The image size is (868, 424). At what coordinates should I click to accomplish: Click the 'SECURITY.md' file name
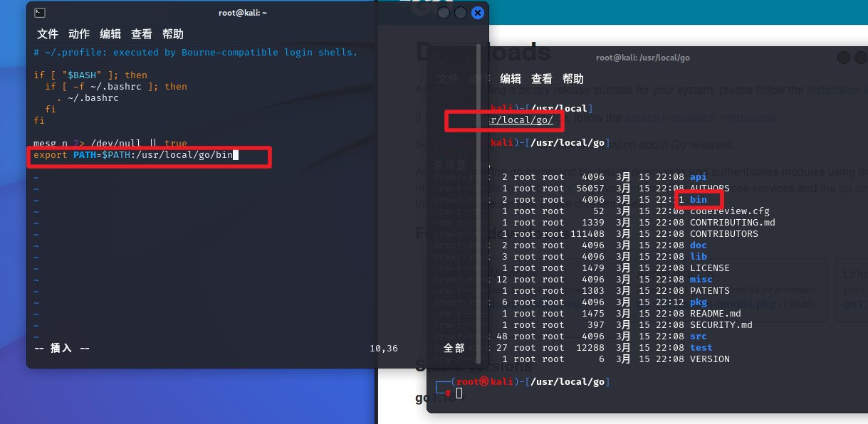(x=721, y=324)
